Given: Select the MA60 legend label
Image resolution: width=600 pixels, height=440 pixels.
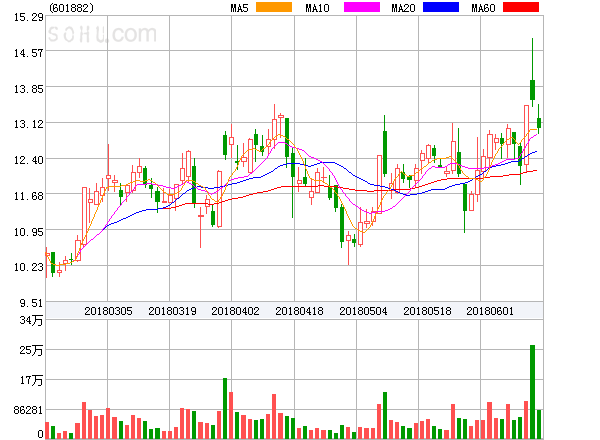Looking at the screenshot, I should coord(483,8).
